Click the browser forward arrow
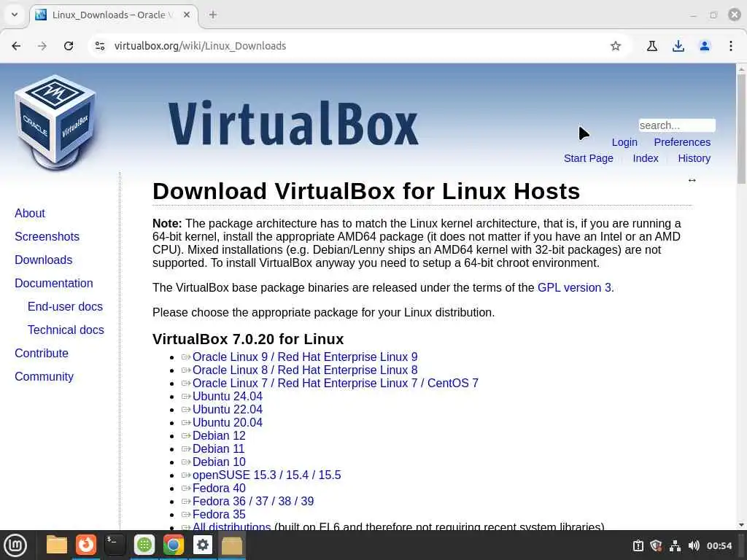The image size is (747, 560). tap(42, 46)
